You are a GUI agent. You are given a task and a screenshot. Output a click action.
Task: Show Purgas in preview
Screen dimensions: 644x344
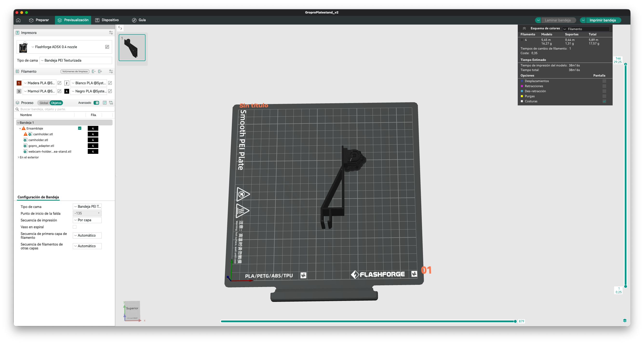604,96
